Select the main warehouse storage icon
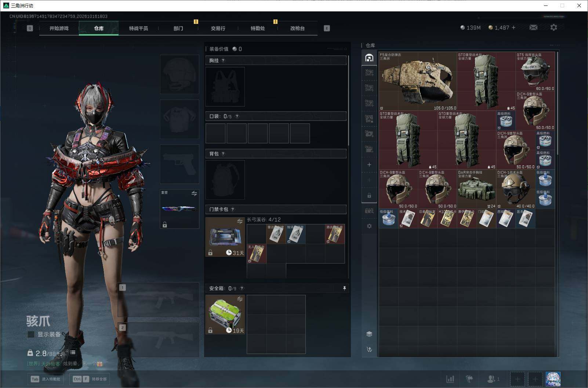588x388 pixels. point(369,58)
